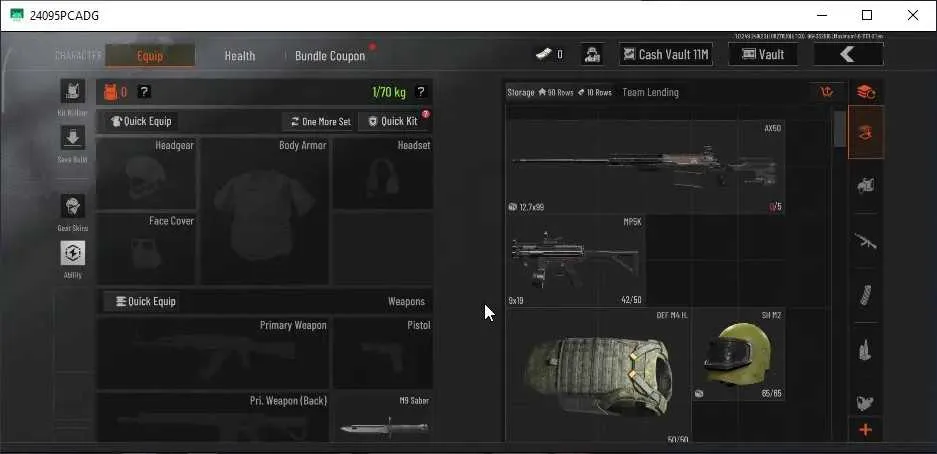937x454 pixels.
Task: Open the Kit Builder icon
Action: tap(72, 91)
